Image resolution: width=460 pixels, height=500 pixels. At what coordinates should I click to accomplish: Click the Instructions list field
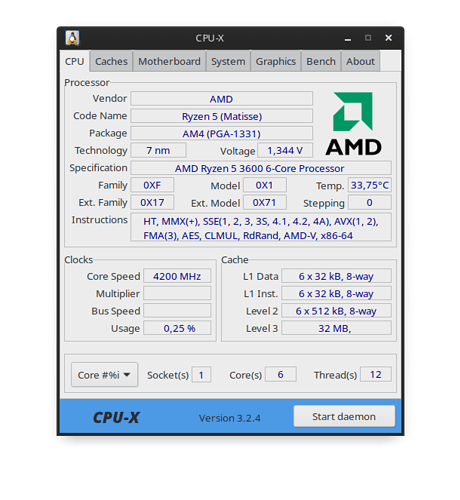261,228
